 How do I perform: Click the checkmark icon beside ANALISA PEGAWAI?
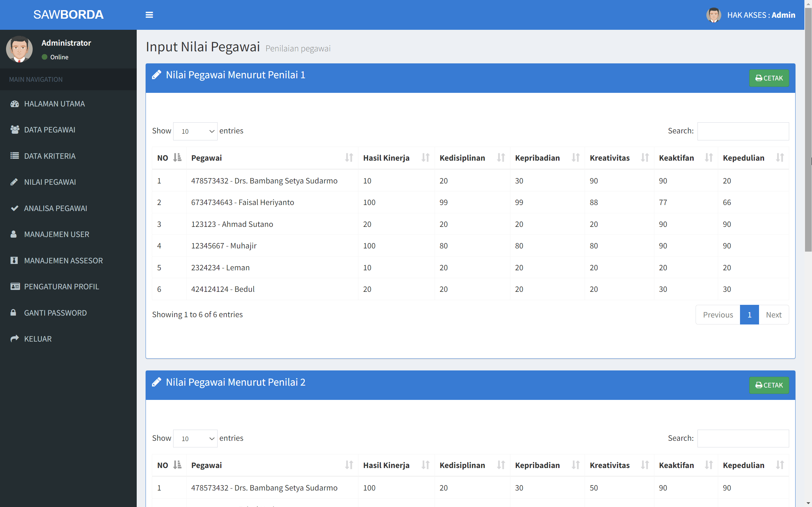[14, 208]
